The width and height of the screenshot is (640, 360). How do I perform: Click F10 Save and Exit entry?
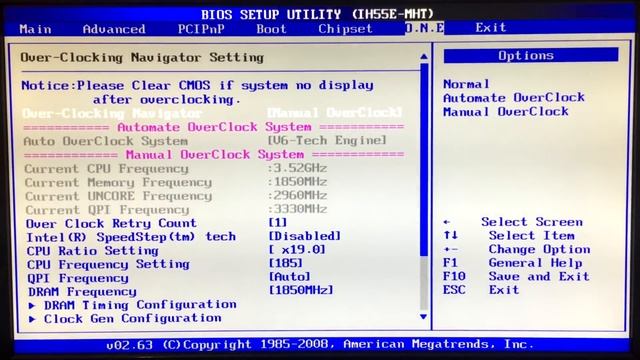[x=516, y=276]
